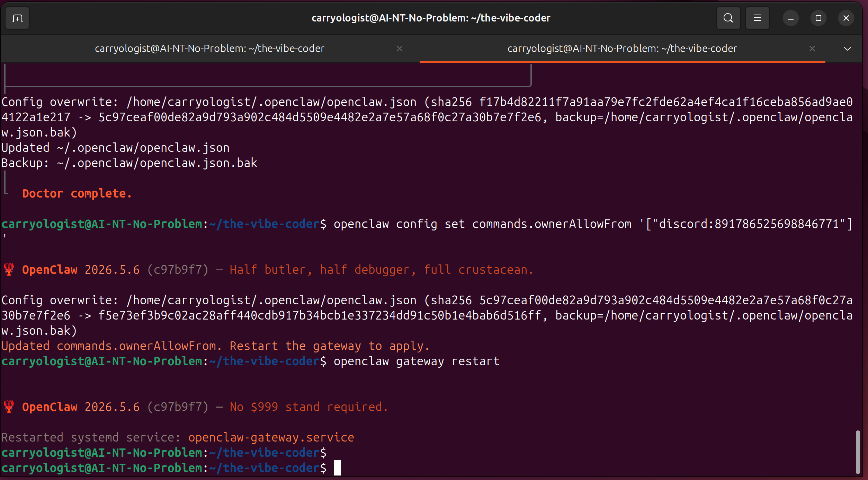This screenshot has width=868, height=480.
Task: Click the openclaw-gateway.service text
Action: (x=271, y=437)
